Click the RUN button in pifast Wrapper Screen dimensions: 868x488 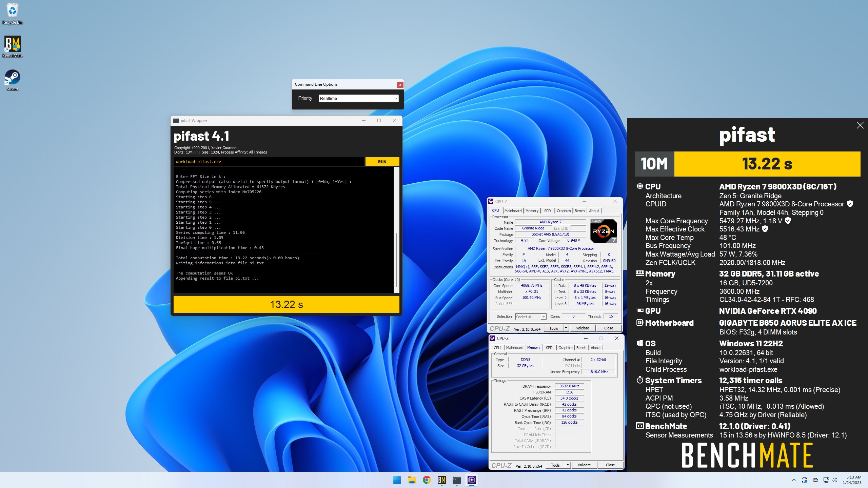[382, 162]
